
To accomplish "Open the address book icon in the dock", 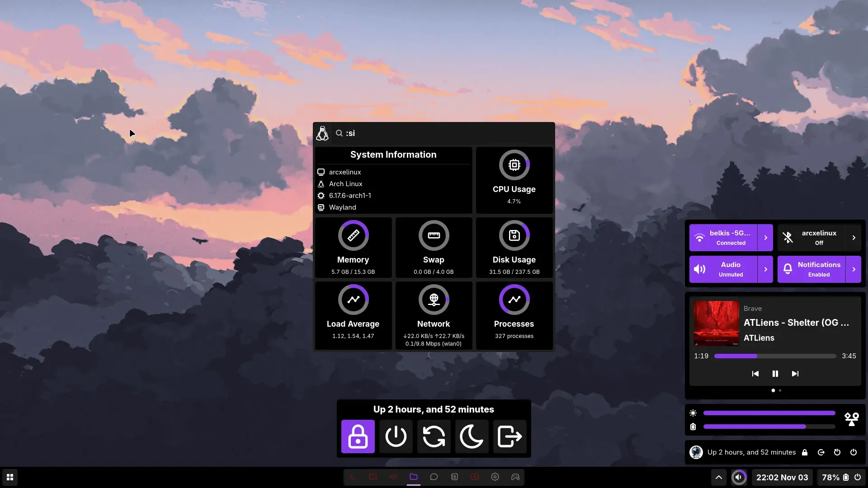I will 454,477.
